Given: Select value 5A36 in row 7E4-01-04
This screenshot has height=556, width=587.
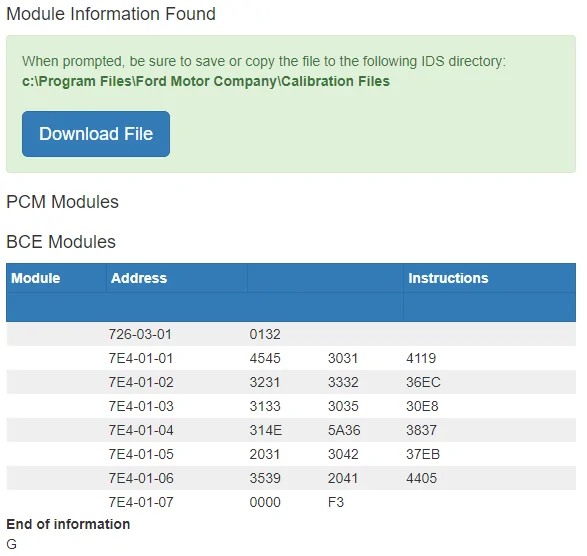Looking at the screenshot, I should [x=344, y=430].
